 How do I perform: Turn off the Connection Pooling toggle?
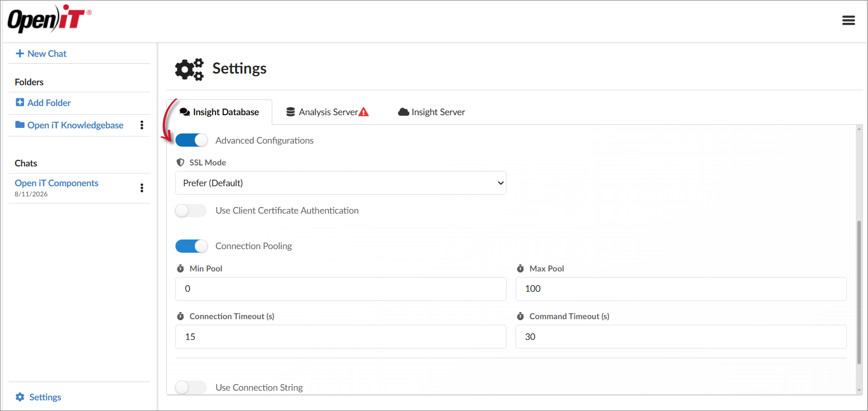point(192,246)
